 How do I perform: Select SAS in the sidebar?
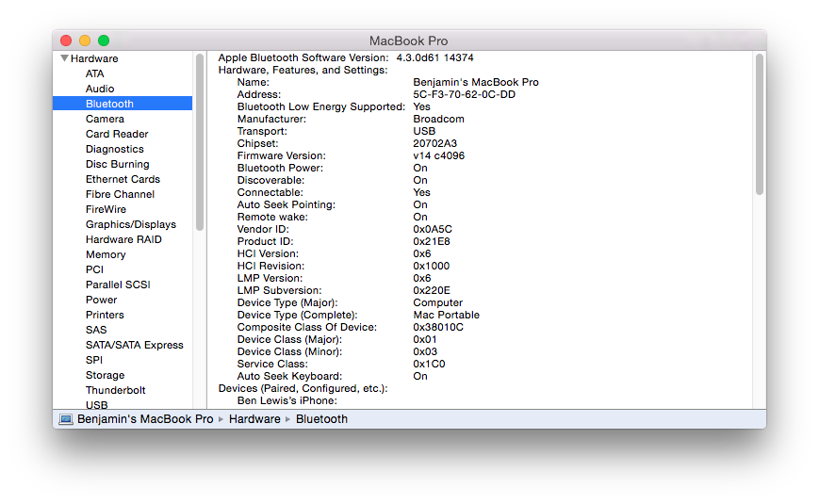click(96, 330)
